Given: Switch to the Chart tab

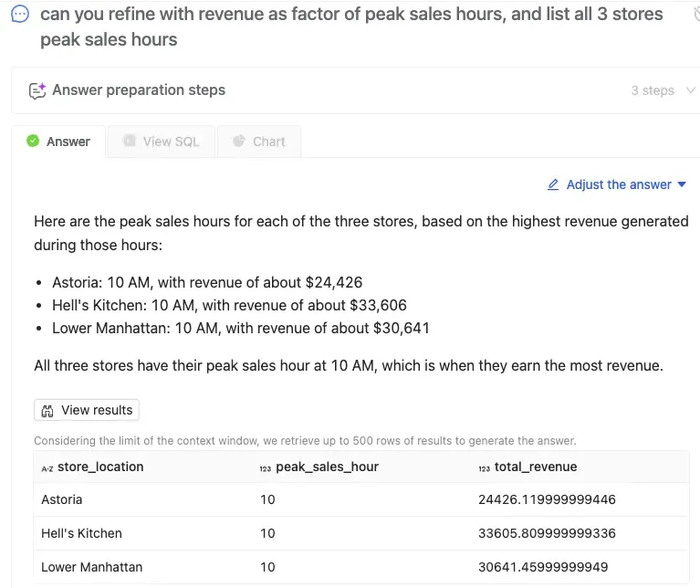Looking at the screenshot, I should click(x=258, y=142).
